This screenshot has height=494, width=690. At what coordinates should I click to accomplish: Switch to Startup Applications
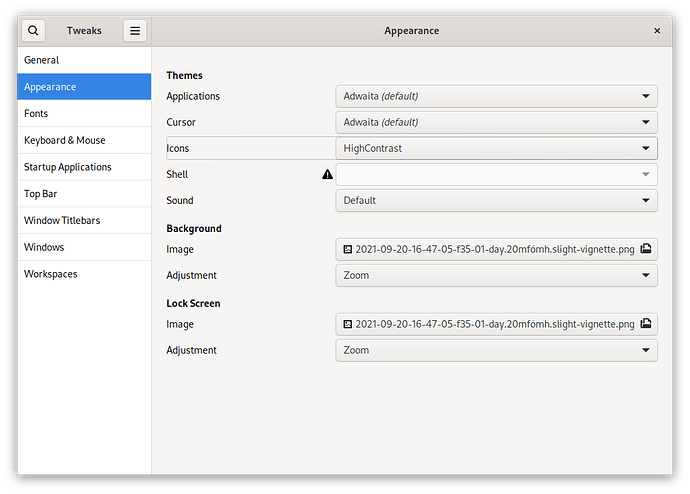[x=84, y=167]
